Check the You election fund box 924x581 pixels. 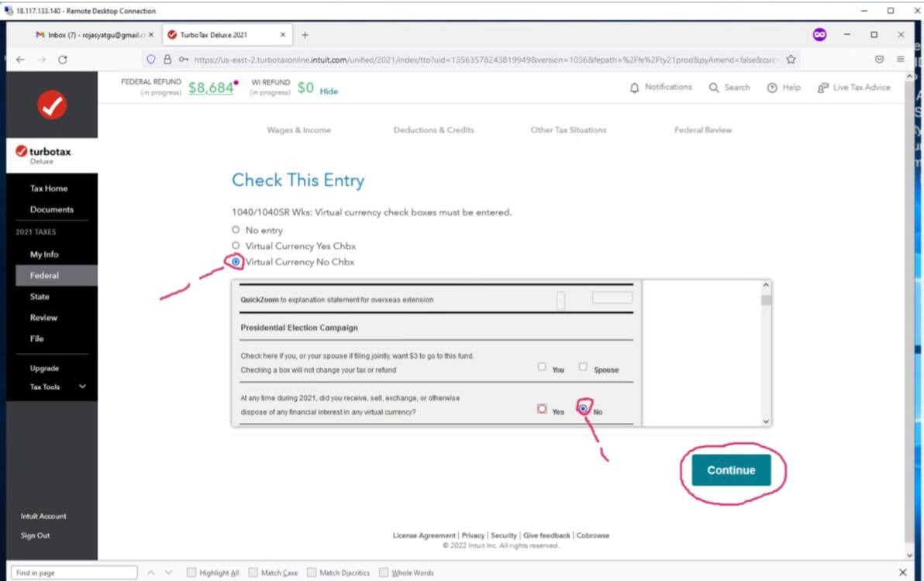click(542, 366)
